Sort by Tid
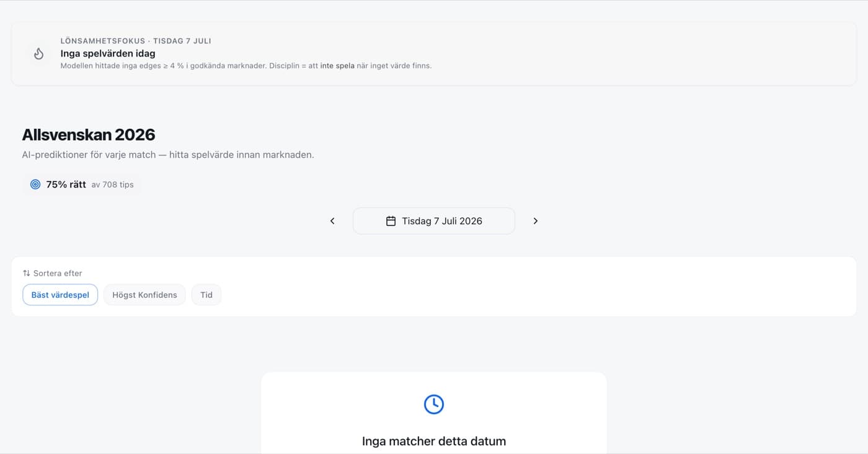This screenshot has width=868, height=454. pos(206,295)
